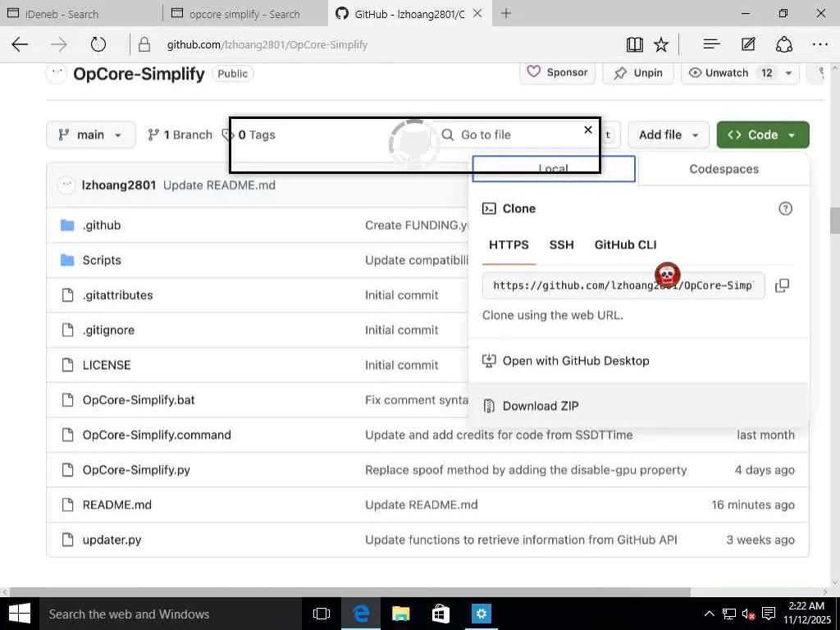Screen dimensions: 840x630
Task: Open the Windows Start menu
Action: (20, 614)
